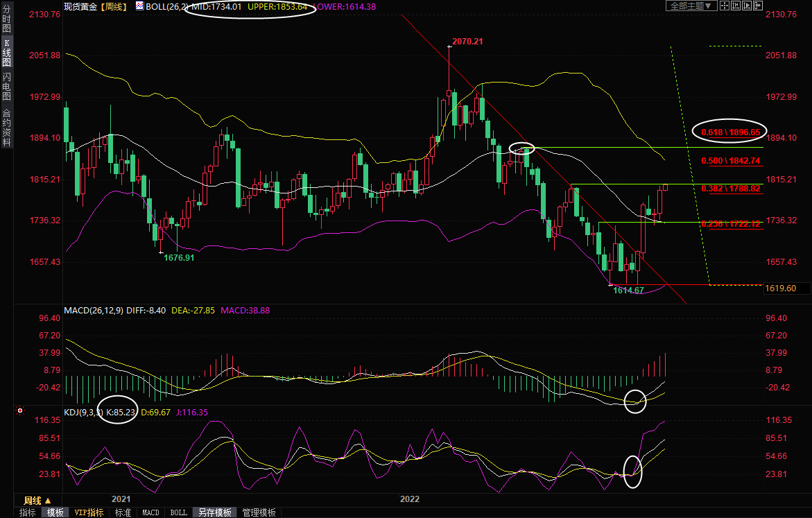The image size is (812, 518).
Task: Click the crosshair cursor icon
Action: click(725, 6)
